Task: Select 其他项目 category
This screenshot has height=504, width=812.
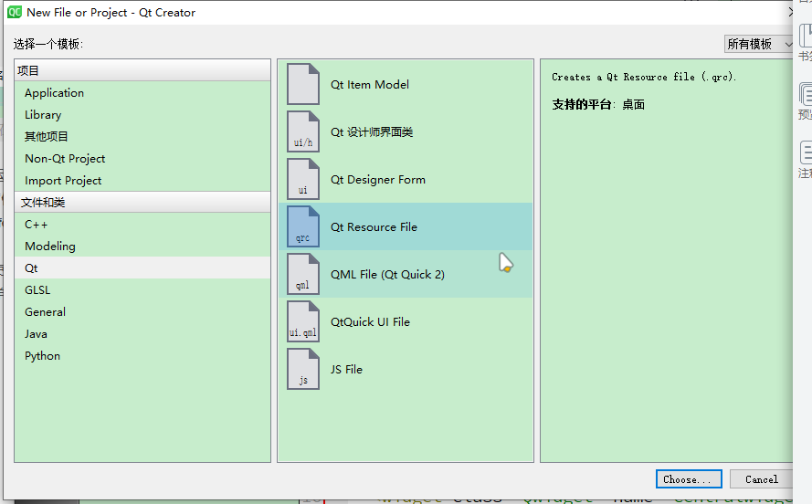Action: click(142, 137)
